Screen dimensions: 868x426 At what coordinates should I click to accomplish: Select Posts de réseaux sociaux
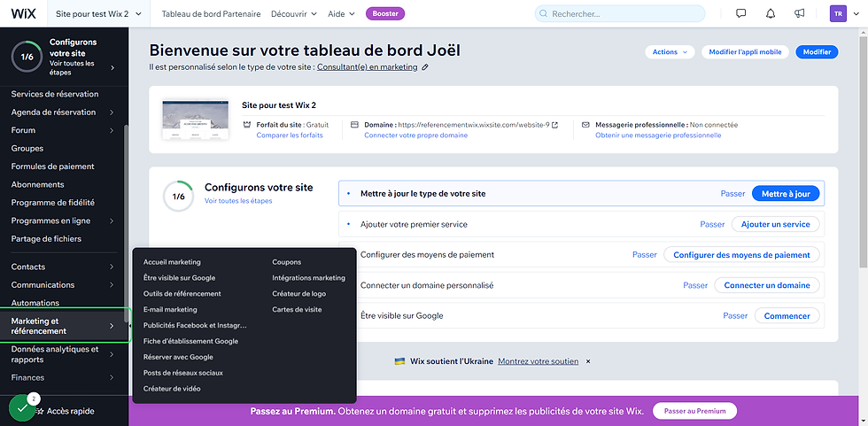183,373
